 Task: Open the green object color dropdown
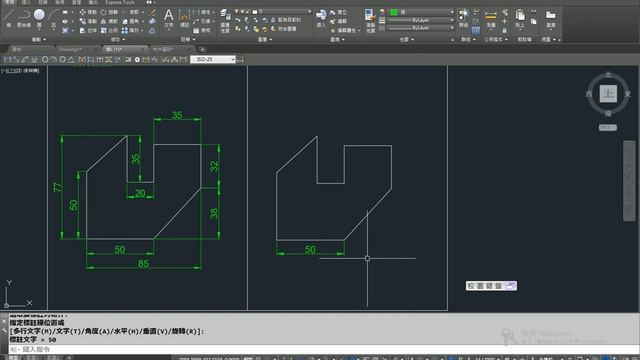coord(421,12)
